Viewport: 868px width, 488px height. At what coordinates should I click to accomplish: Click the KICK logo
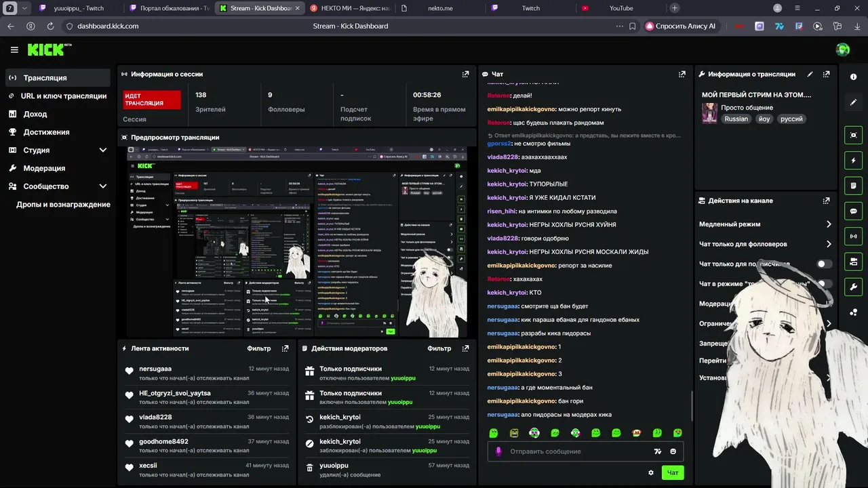49,49
